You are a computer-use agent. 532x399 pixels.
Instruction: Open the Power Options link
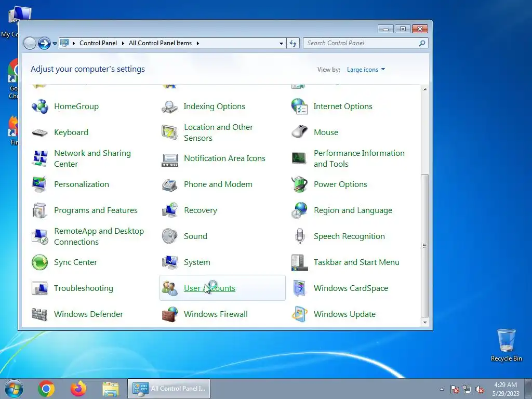click(x=340, y=184)
